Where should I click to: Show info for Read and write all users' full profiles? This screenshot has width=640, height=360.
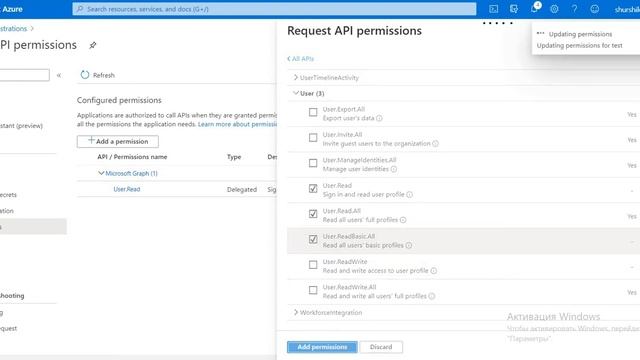coord(432,296)
